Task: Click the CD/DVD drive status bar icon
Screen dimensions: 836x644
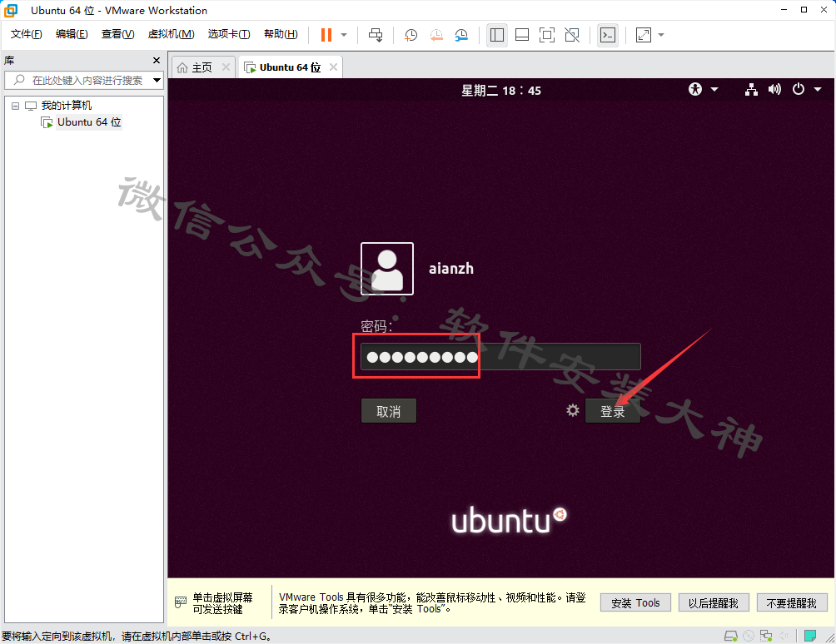Action: (x=749, y=636)
